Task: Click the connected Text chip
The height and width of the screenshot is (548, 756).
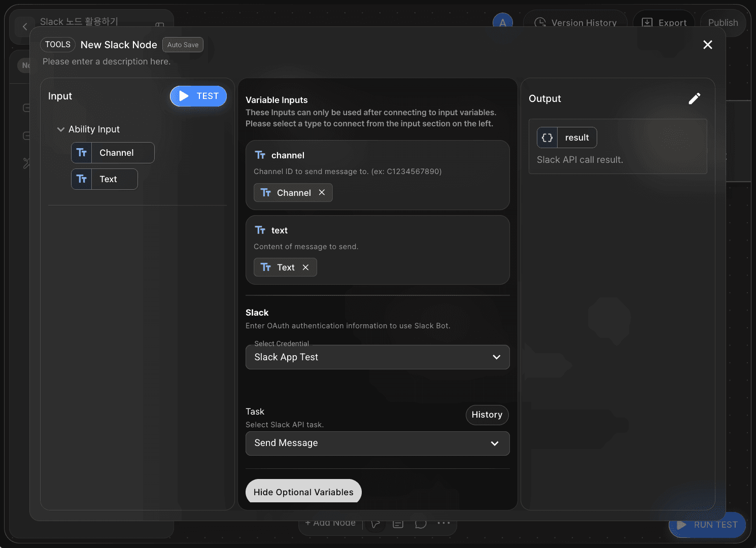Action: coord(285,267)
